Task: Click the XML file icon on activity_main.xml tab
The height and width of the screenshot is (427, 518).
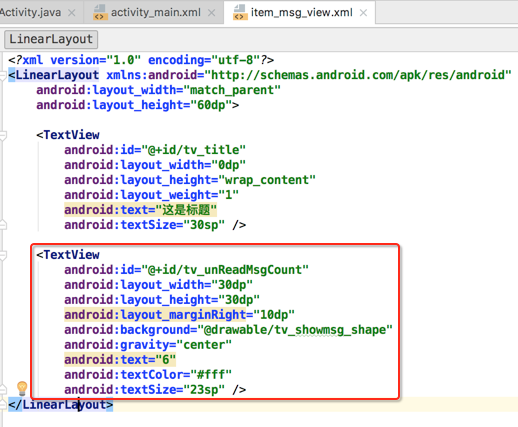Action: pyautogui.click(x=100, y=12)
